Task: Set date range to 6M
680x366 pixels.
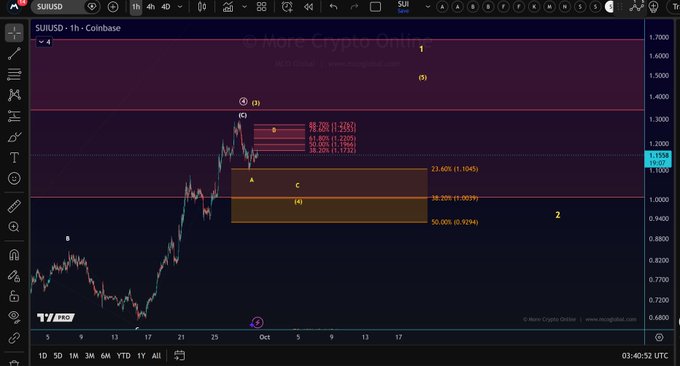Action: [x=105, y=356]
